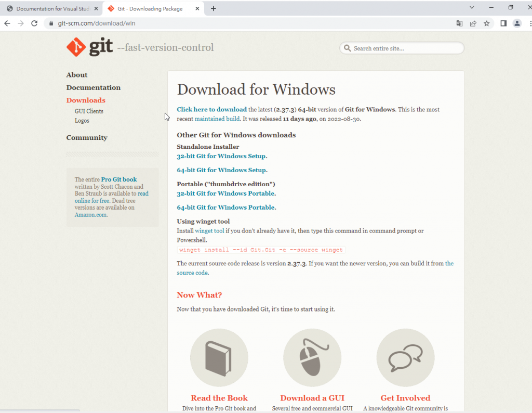This screenshot has height=413, width=532.
Task: Open the Community sidebar section
Action: click(x=87, y=137)
